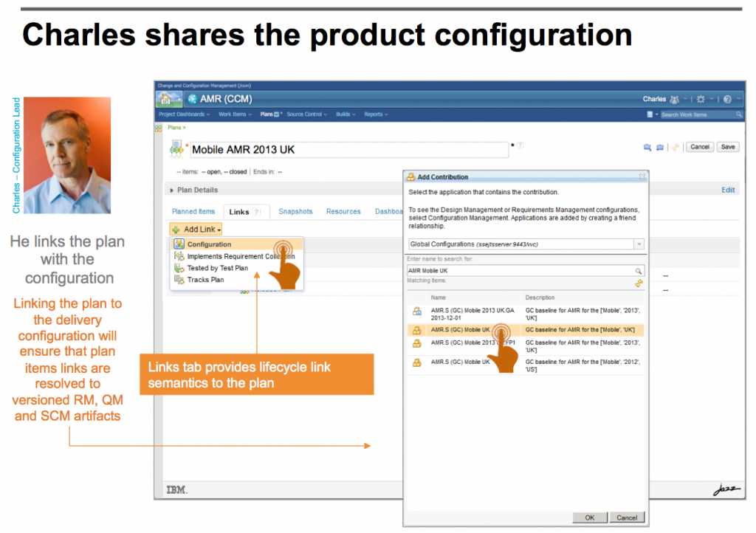The width and height of the screenshot is (756, 533).
Task: Open the help question mark icon
Action: tap(727, 99)
